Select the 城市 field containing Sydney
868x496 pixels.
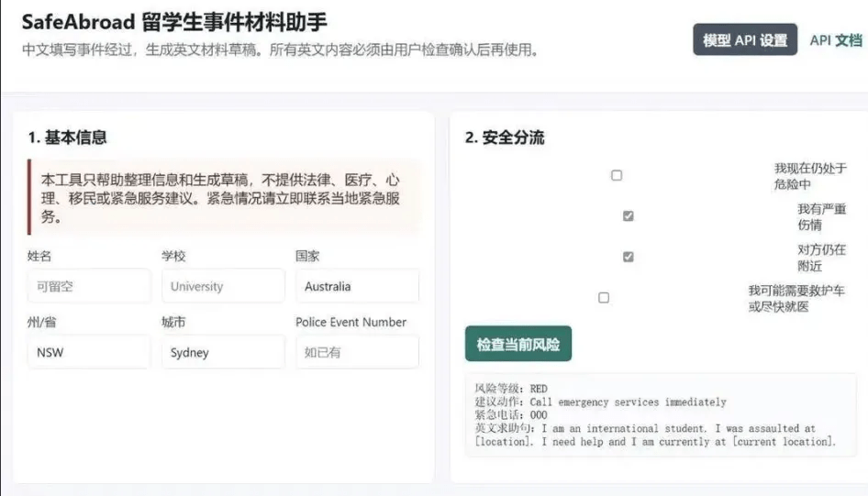click(223, 352)
